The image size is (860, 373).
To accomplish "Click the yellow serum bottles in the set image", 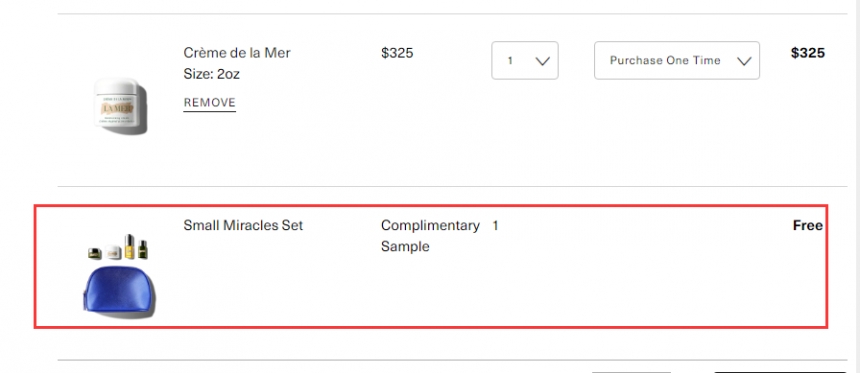I will tap(135, 246).
